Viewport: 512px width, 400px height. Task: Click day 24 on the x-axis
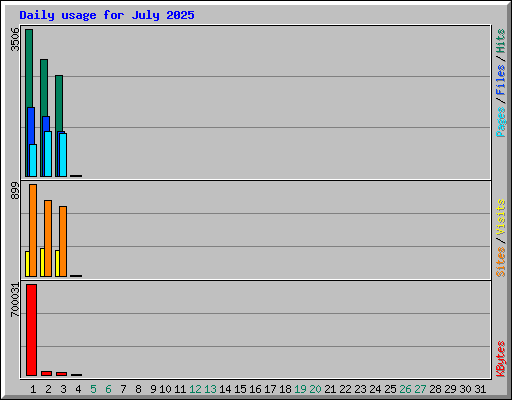coord(375,389)
